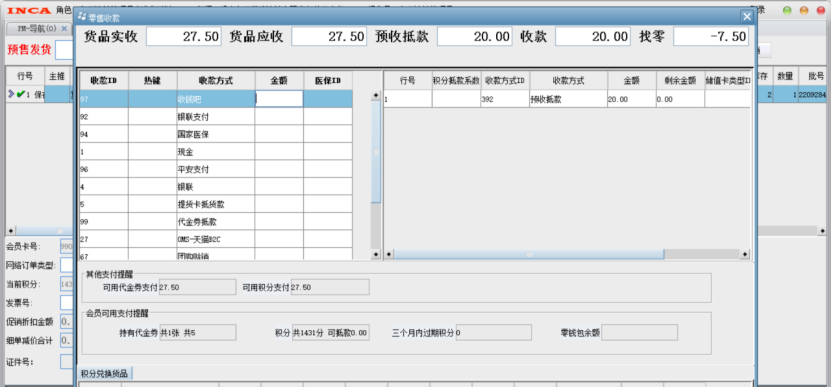This screenshot has width=831, height=388.
Task: Click the payment list vertical scrollbar thumb
Action: [376, 152]
